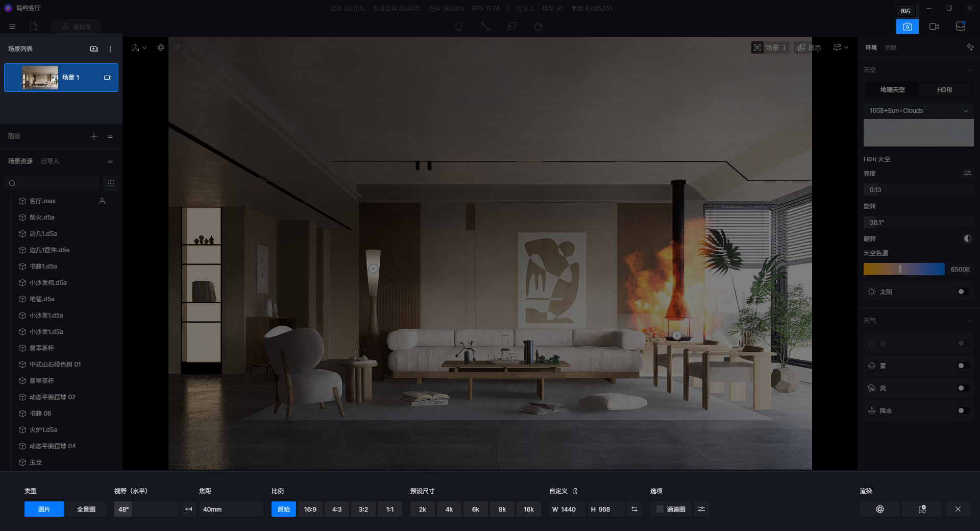The image size is (980, 531).
Task: Collapse the 天空 section
Action: (969, 70)
